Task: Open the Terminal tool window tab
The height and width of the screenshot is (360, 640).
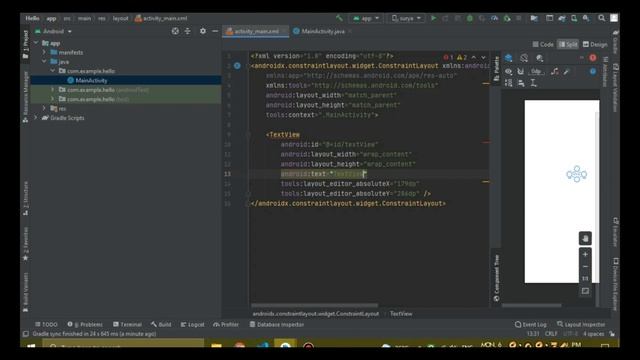Action: tap(127, 324)
